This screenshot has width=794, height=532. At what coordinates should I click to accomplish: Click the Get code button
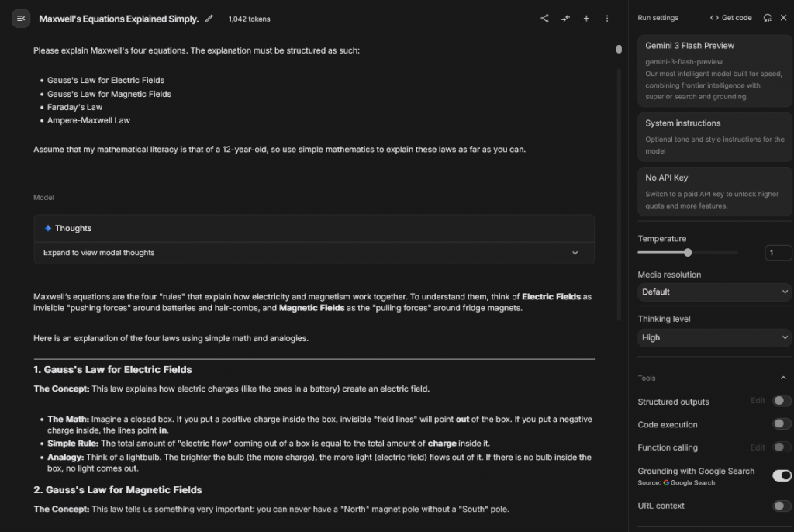(x=730, y=18)
